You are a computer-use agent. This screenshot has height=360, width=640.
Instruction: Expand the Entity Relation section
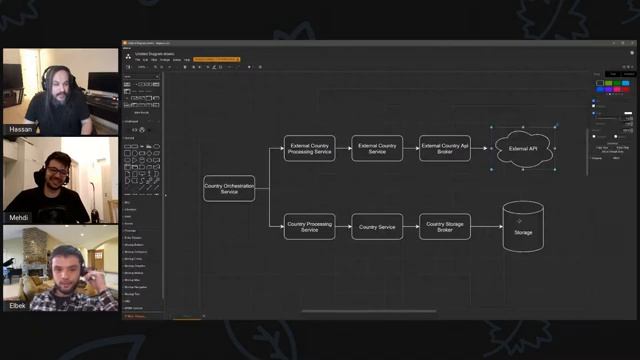[133, 238]
